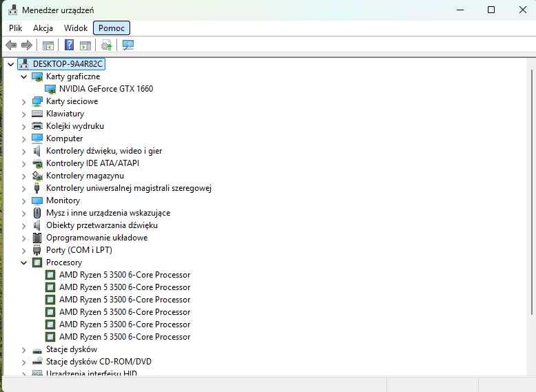Open the Akcja menu

pos(43,28)
